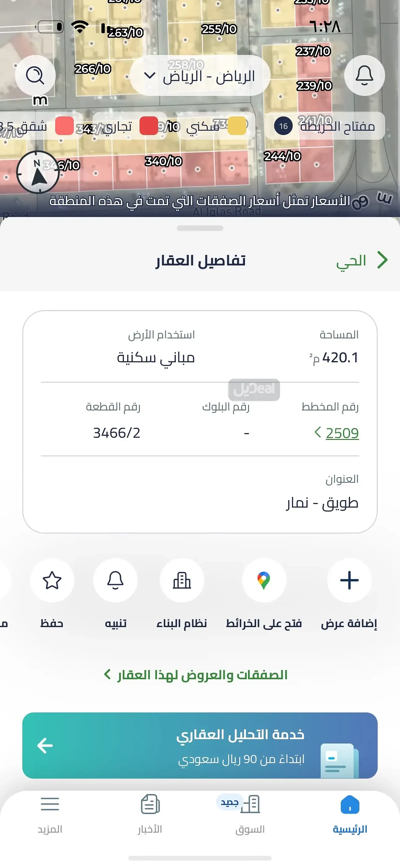Switch to the market (السوق) tab
This screenshot has height=868, width=400.
250,814
